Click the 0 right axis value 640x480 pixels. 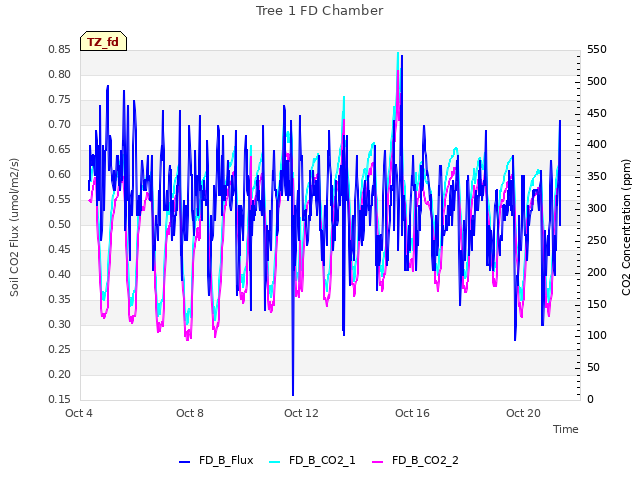(x=590, y=399)
